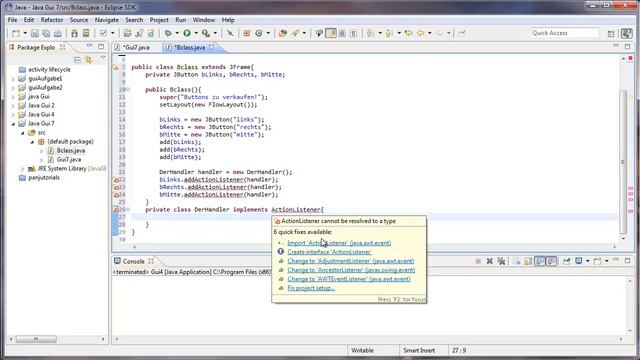Collapse the Java Gui 7 project

point(13,124)
